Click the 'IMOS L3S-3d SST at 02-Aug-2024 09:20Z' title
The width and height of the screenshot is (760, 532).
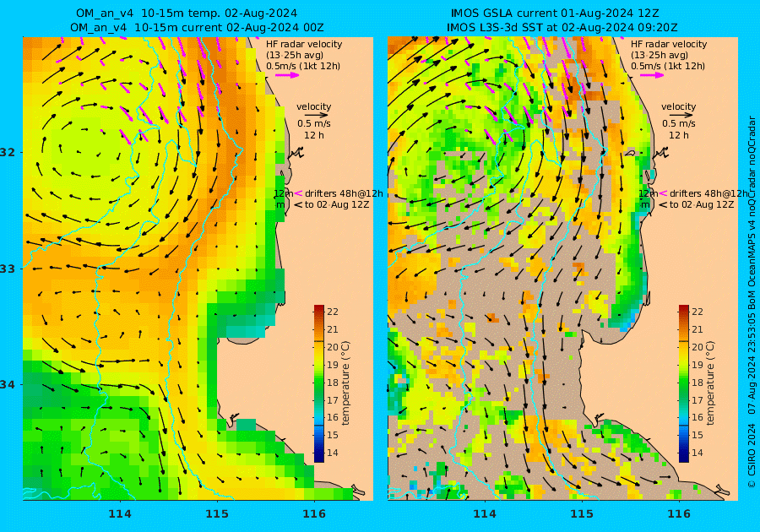coord(562,28)
